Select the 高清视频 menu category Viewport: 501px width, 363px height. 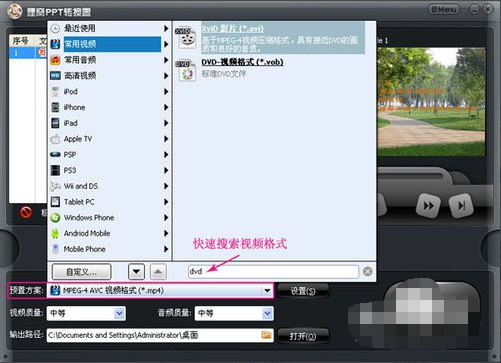109,76
